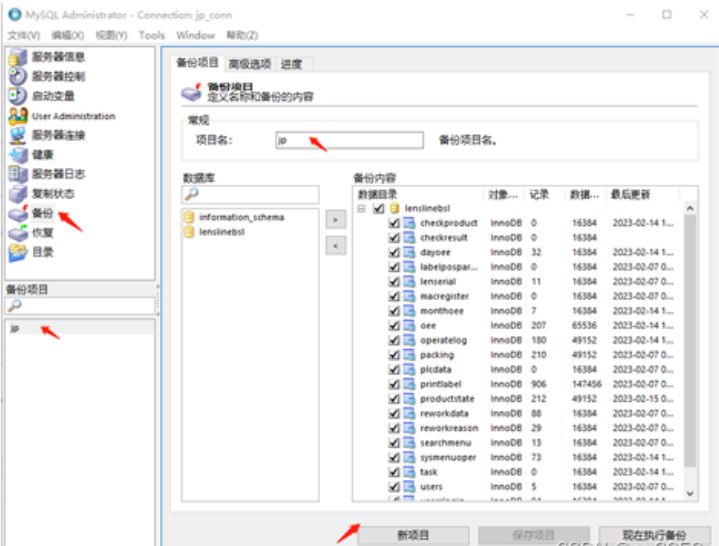This screenshot has height=546, width=719.
Task: Click the MySQL Administrator title bar icon
Action: pos(15,14)
